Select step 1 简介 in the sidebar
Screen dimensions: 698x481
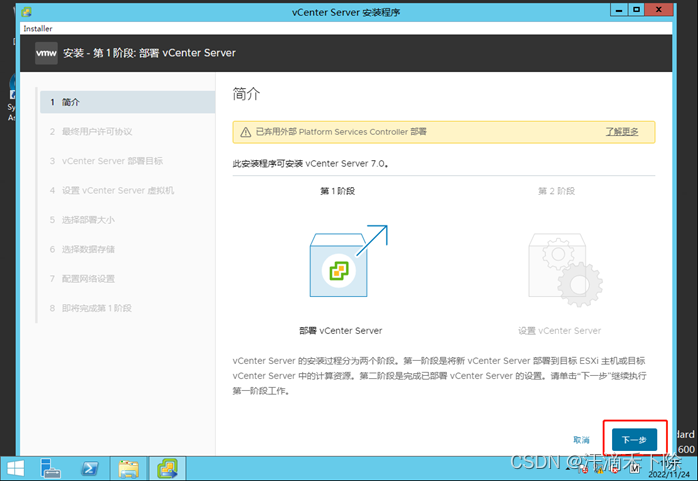point(127,102)
